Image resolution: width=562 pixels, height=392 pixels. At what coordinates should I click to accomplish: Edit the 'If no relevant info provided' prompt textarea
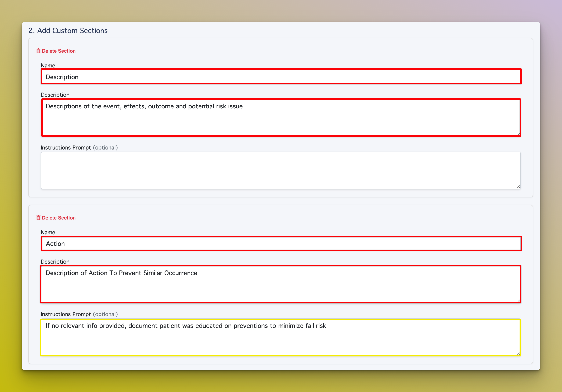[x=280, y=337]
